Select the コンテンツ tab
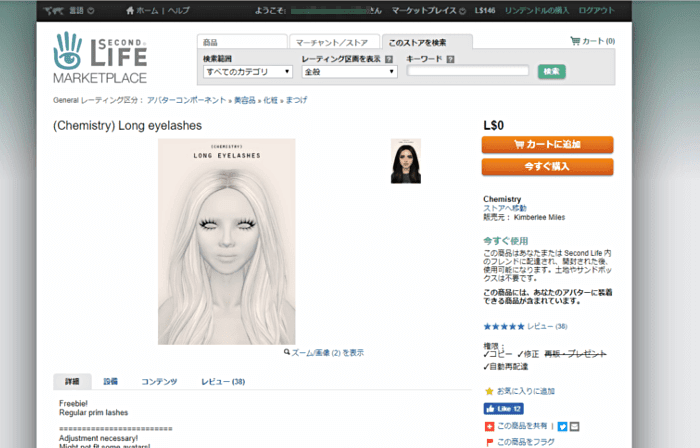 (x=159, y=382)
